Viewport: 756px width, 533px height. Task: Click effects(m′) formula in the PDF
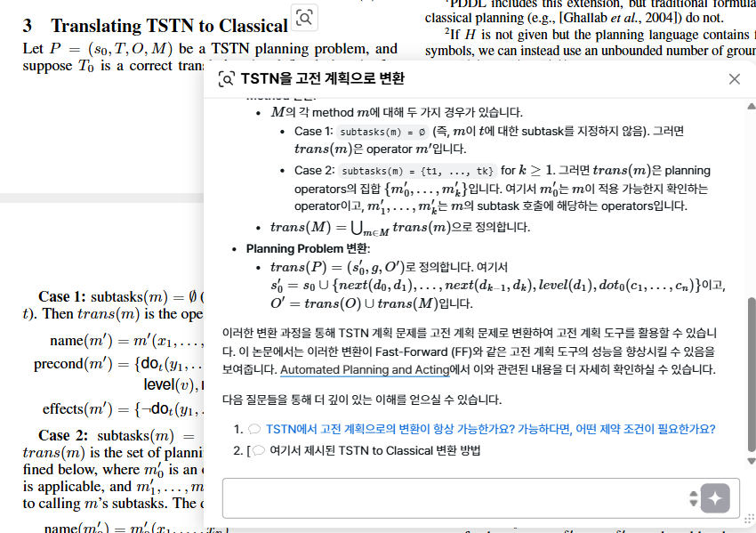[x=123, y=409]
